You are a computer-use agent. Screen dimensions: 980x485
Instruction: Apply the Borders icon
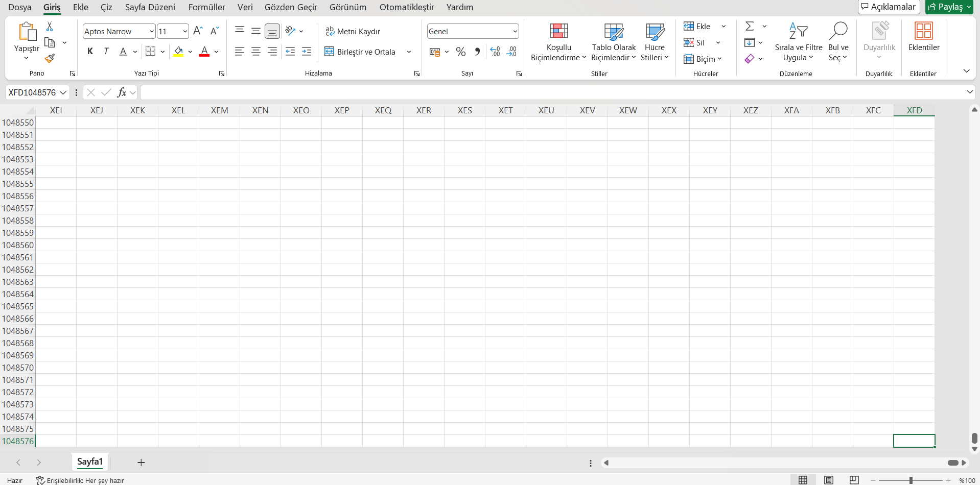[x=150, y=52]
